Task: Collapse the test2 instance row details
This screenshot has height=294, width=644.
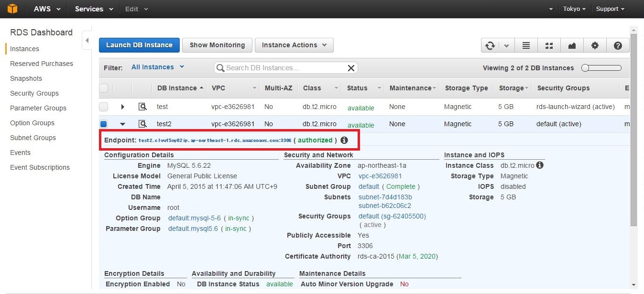Action: 123,124
